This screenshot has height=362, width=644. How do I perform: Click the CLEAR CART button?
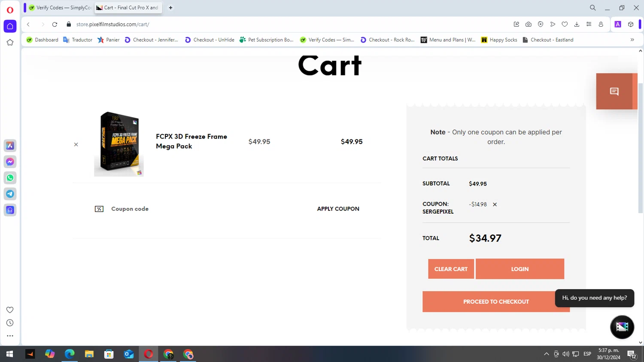(451, 269)
